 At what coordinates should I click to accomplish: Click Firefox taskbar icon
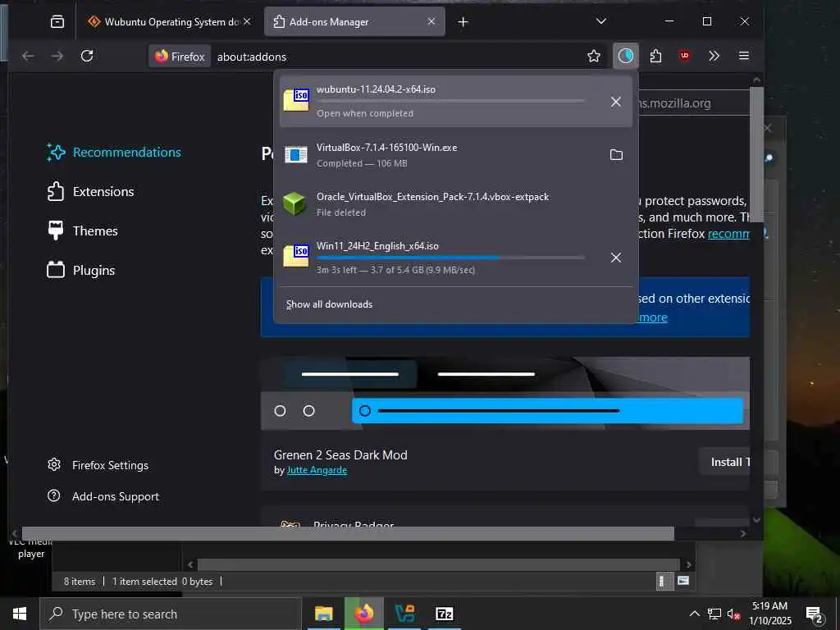pos(364,614)
